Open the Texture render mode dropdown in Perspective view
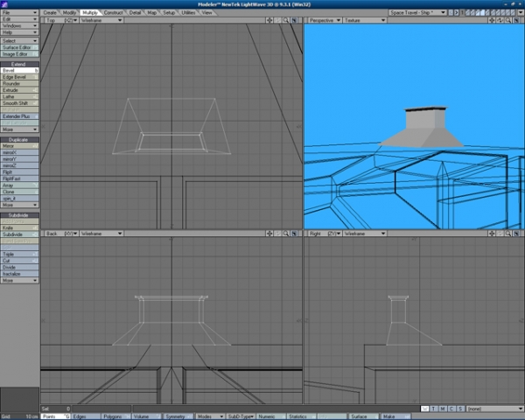 [365, 20]
